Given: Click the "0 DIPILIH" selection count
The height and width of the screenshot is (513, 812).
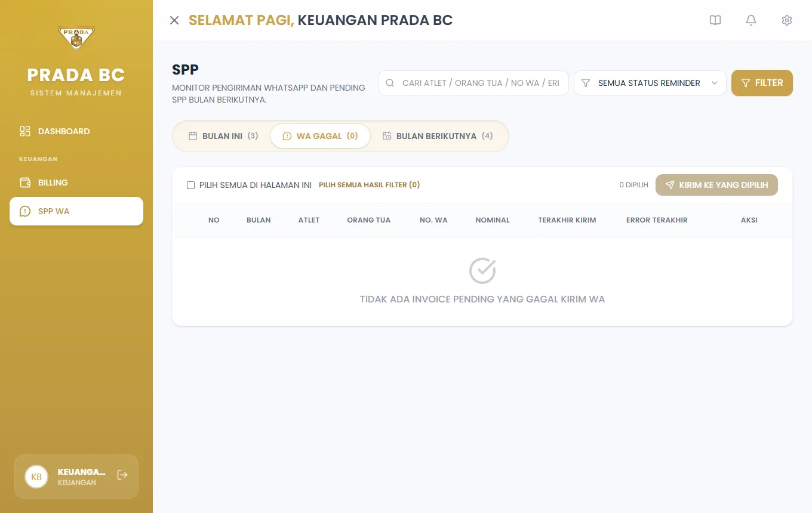Looking at the screenshot, I should (x=633, y=185).
